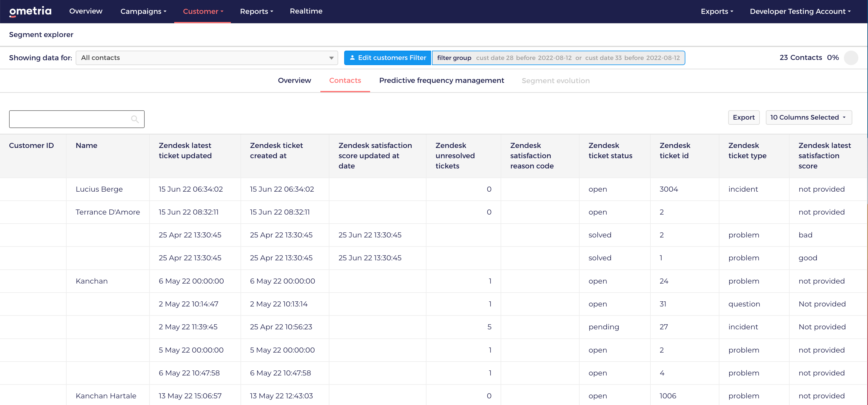868x405 pixels.
Task: Go to Overview in the top navigation
Action: (x=86, y=11)
